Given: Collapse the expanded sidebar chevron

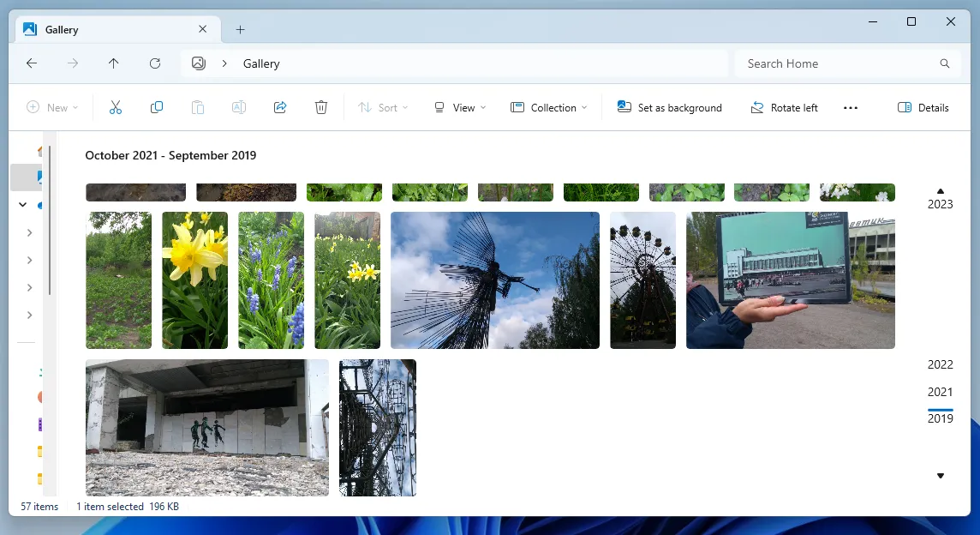Looking at the screenshot, I should pyautogui.click(x=23, y=205).
